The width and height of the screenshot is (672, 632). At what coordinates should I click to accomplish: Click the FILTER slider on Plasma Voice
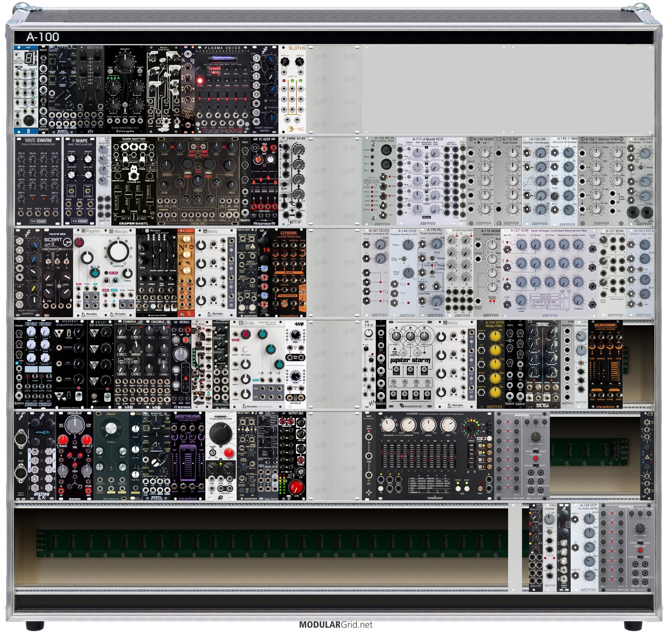tap(246, 99)
